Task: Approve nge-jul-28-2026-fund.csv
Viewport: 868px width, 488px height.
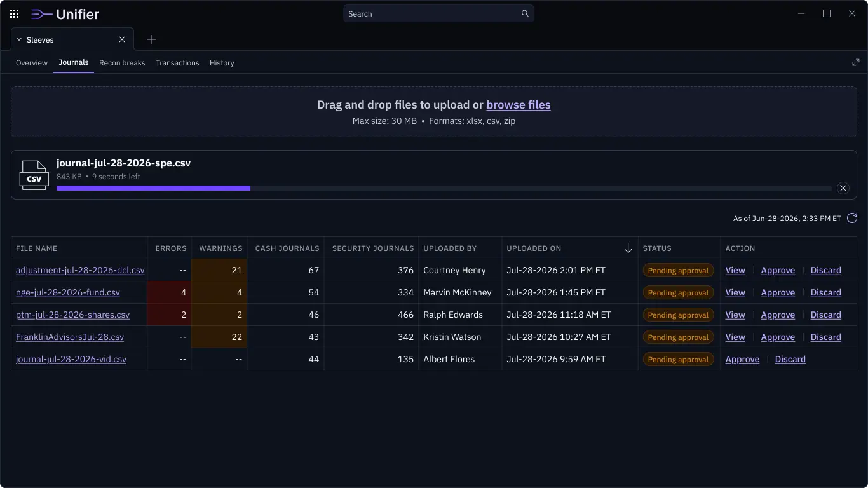Action: click(x=778, y=292)
